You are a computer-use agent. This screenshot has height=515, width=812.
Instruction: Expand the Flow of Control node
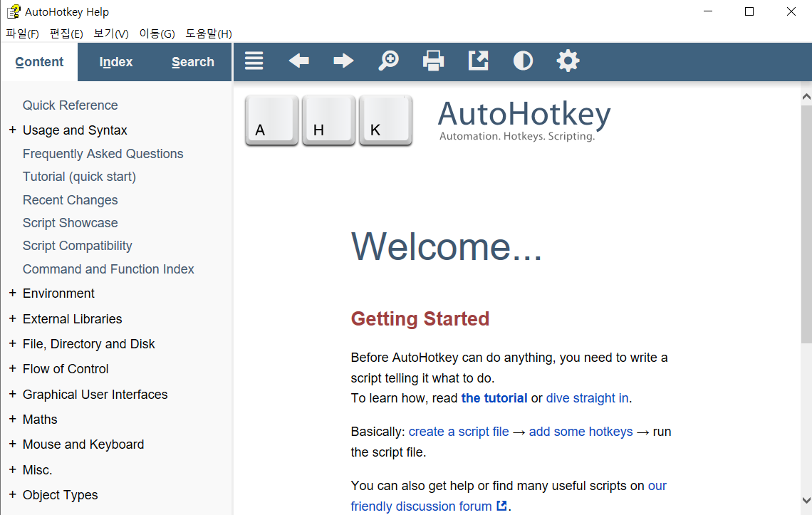click(x=12, y=368)
